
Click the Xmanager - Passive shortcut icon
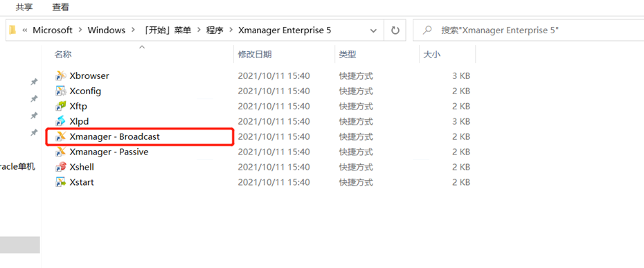(x=61, y=152)
